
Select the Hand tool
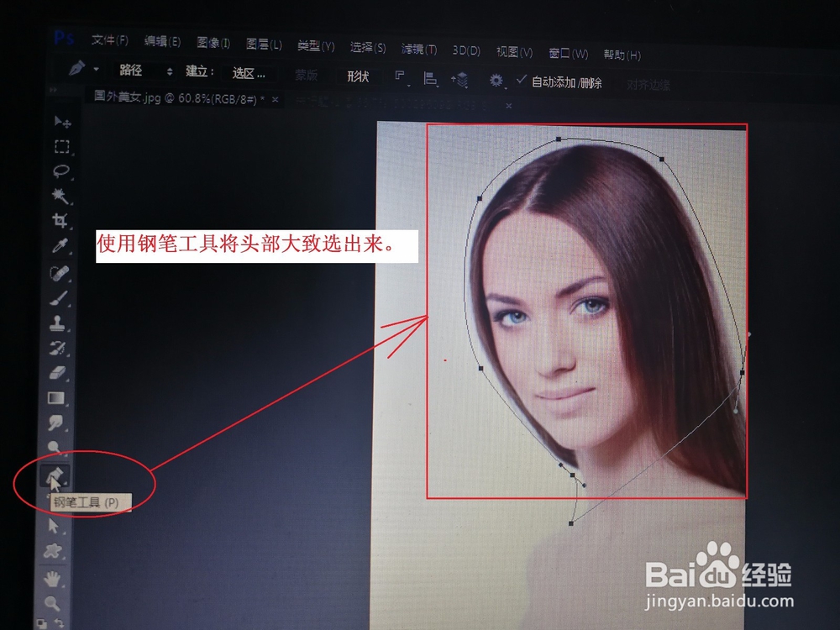click(x=52, y=579)
